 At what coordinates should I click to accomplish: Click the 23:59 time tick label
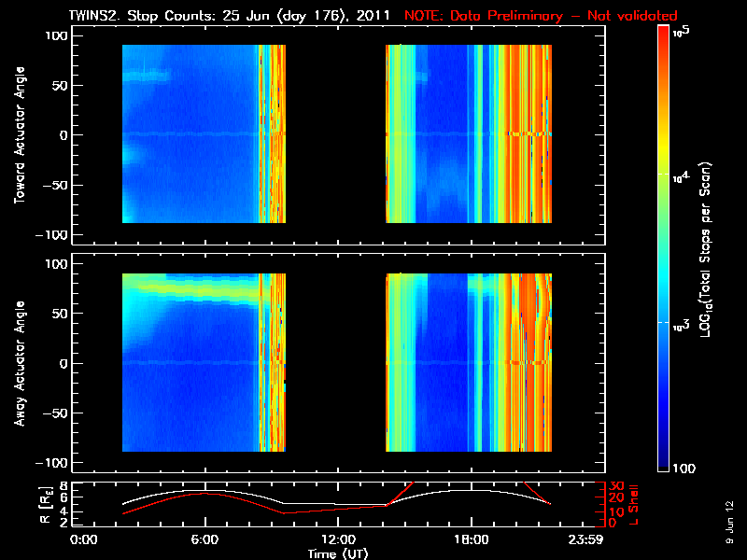coord(588,540)
